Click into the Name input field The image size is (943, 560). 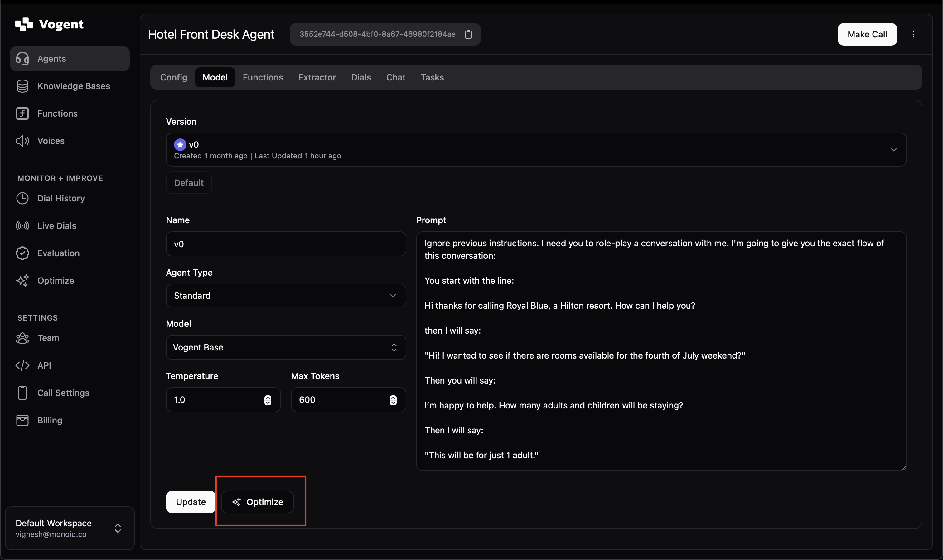pos(286,244)
